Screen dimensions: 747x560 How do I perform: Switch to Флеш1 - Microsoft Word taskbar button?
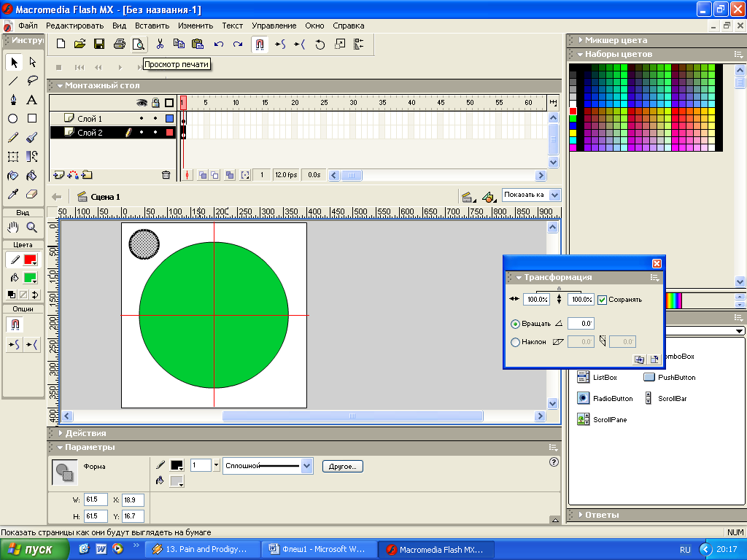[320, 549]
